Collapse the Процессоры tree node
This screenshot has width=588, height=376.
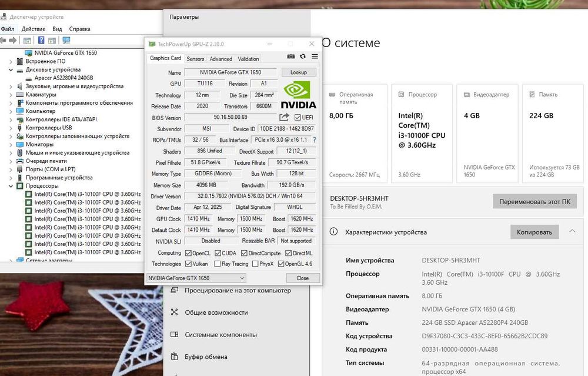pos(11,186)
